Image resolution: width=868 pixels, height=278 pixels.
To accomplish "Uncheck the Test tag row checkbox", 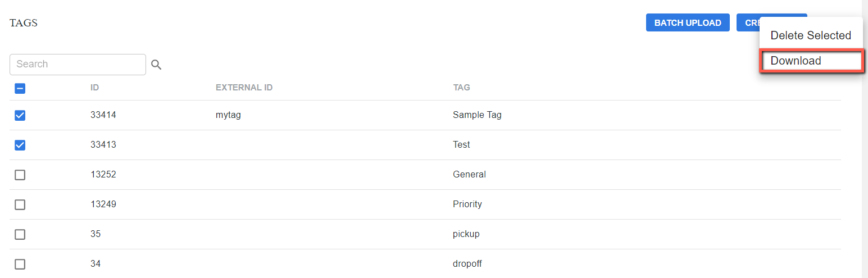I will (20, 145).
